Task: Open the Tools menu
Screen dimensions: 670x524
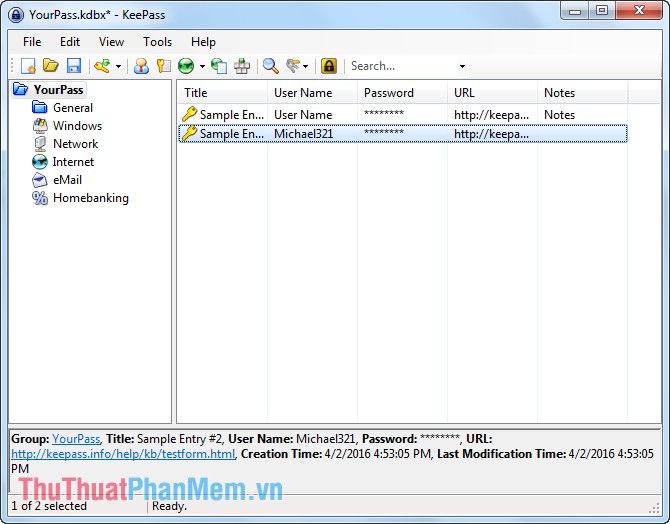Action: point(157,42)
